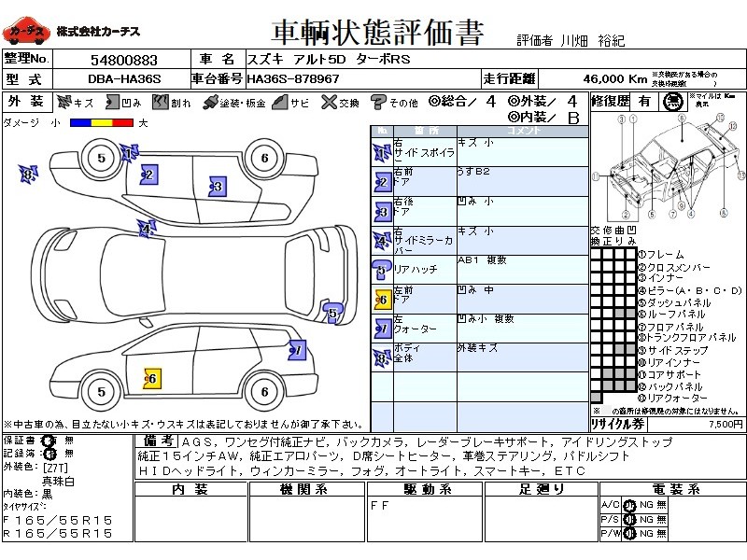
Task: Select yellow damage marker 6 on left door
Action: (x=152, y=379)
